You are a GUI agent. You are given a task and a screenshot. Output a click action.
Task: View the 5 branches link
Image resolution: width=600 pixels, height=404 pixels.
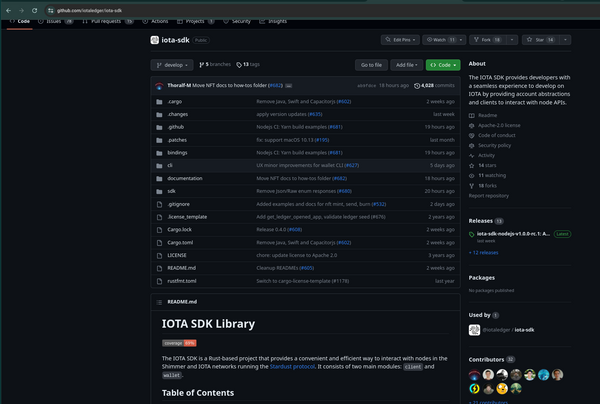click(215, 65)
